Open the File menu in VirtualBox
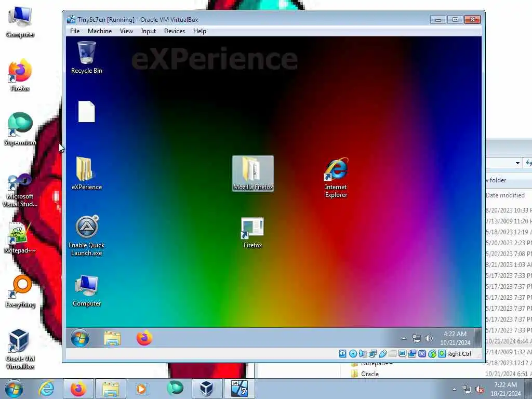The image size is (532, 399). point(75,31)
